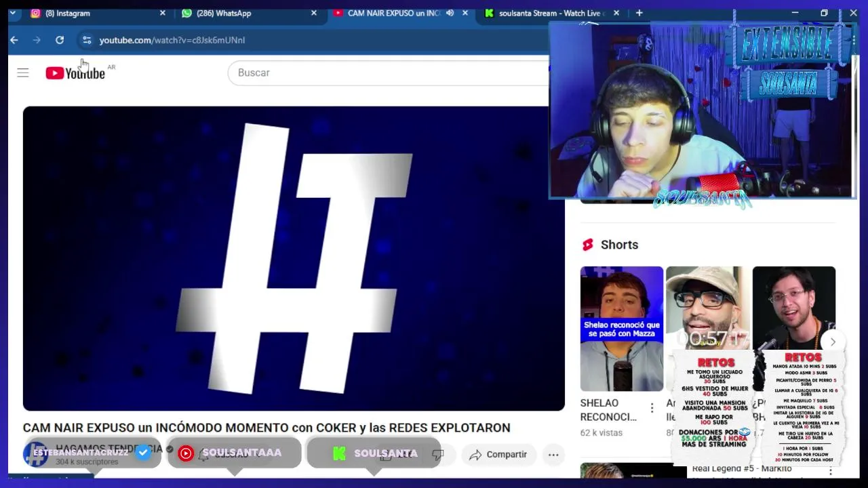Click the Shorts section logo icon
This screenshot has height=488, width=868.
pyautogui.click(x=587, y=245)
